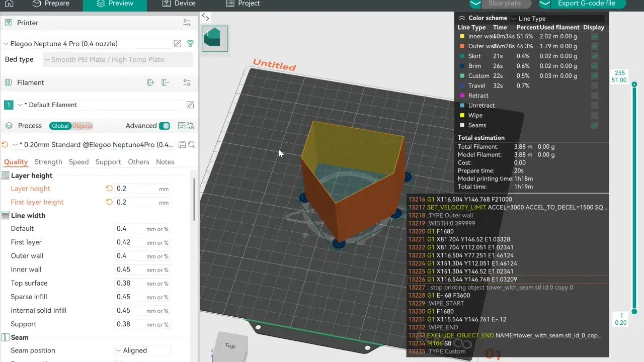Viewport: 644px width, 362px height.
Task: Click the Top face of view cube
Action: tap(230, 346)
